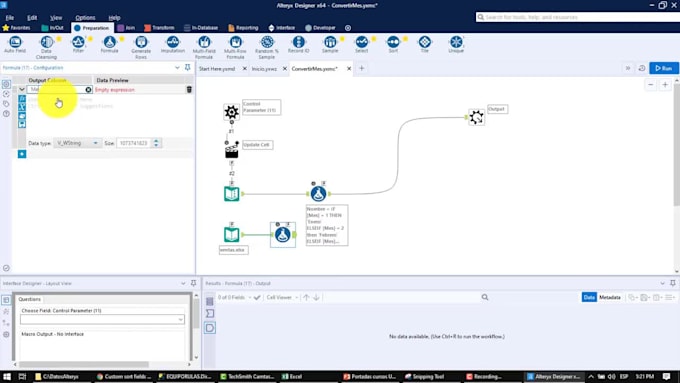
Task: Click the Update Cell action node on the canvas
Action: pyautogui.click(x=232, y=150)
